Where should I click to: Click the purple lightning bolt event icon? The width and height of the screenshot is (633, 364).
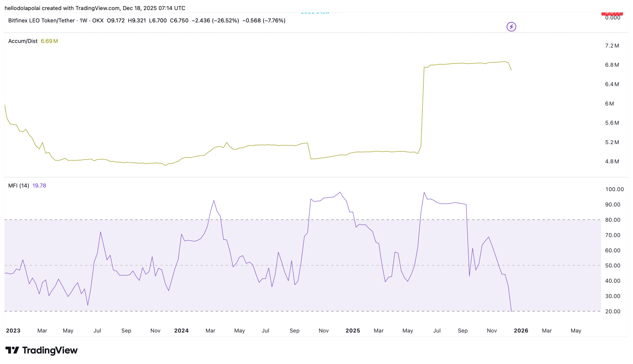(511, 27)
